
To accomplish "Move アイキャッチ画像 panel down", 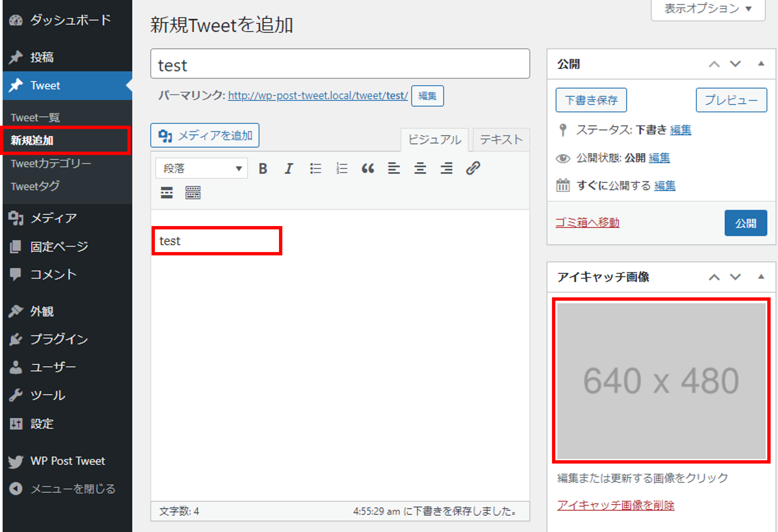I will [x=735, y=277].
